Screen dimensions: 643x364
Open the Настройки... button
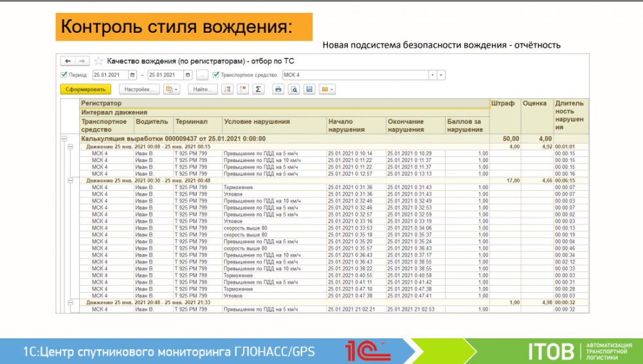(140, 89)
